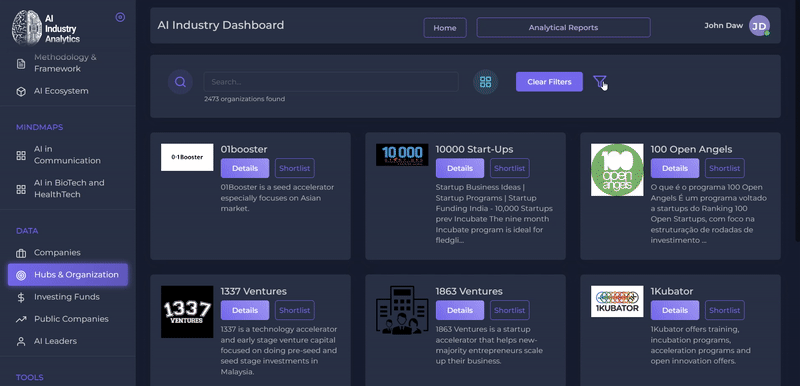Open Public Companies page

(71, 319)
